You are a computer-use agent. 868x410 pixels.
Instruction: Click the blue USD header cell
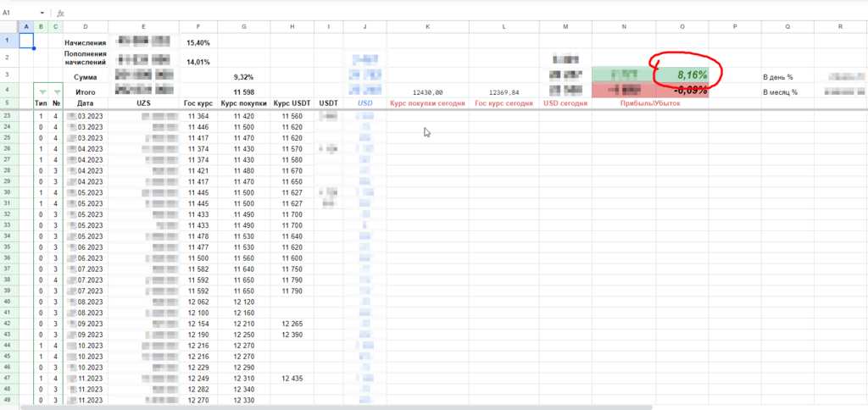tap(364, 103)
